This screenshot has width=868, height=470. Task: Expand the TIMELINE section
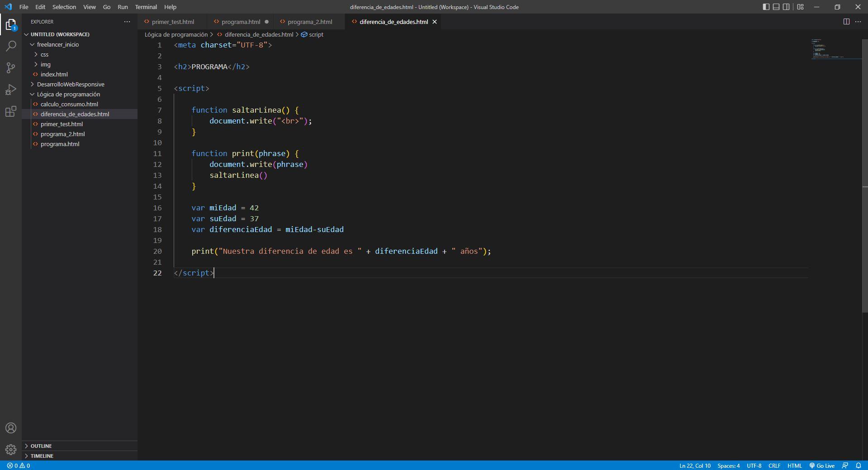(80, 456)
